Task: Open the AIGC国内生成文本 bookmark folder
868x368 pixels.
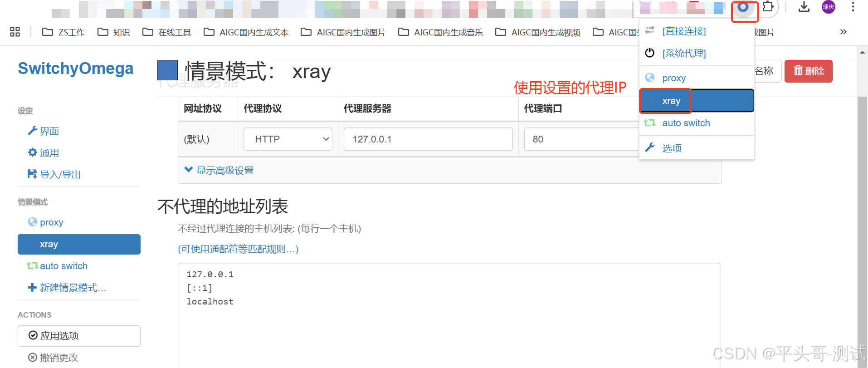Action: coord(246,32)
